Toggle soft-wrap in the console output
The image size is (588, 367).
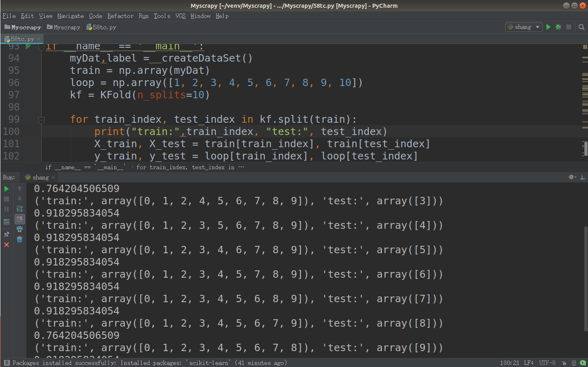coord(20,209)
